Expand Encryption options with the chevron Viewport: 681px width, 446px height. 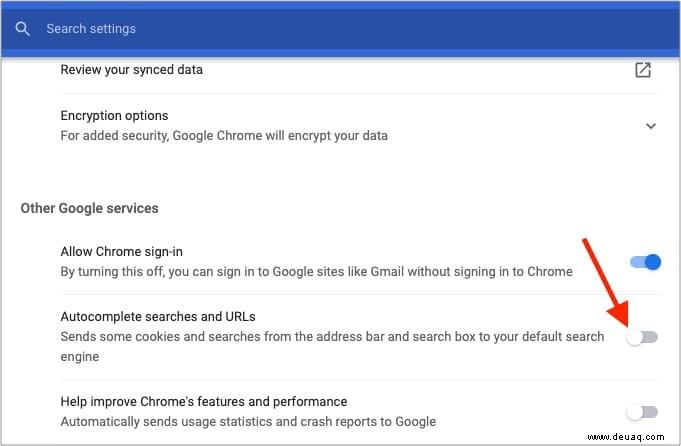click(x=651, y=126)
